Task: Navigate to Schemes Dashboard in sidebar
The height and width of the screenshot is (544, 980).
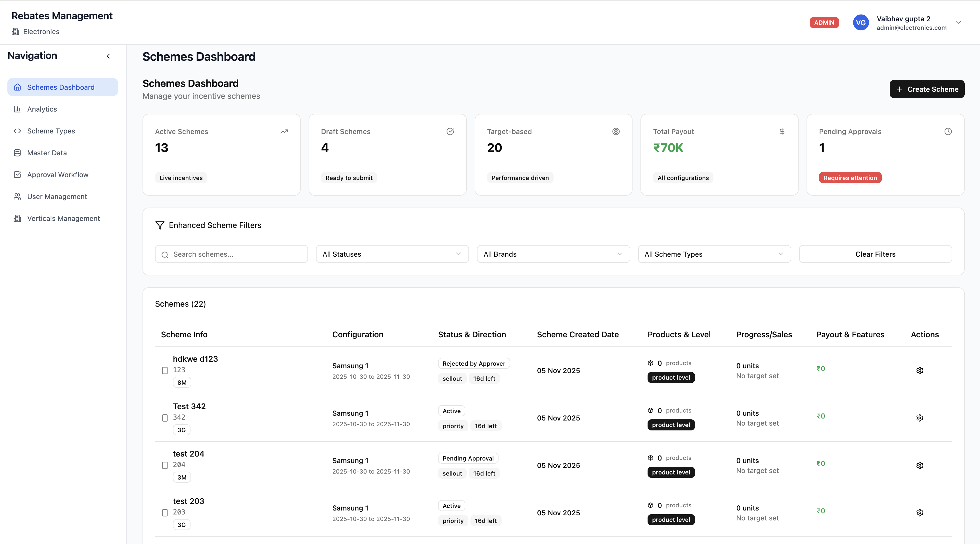Action: tap(61, 87)
